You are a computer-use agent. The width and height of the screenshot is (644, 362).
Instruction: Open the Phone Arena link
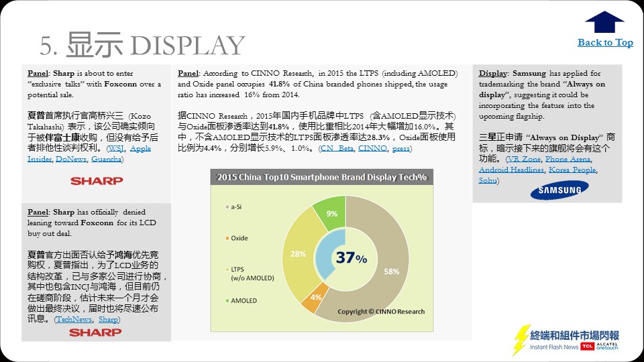pyautogui.click(x=568, y=160)
